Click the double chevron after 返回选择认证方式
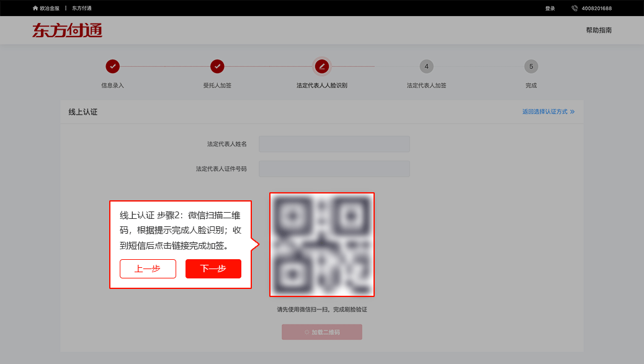The image size is (644, 364). tap(572, 112)
